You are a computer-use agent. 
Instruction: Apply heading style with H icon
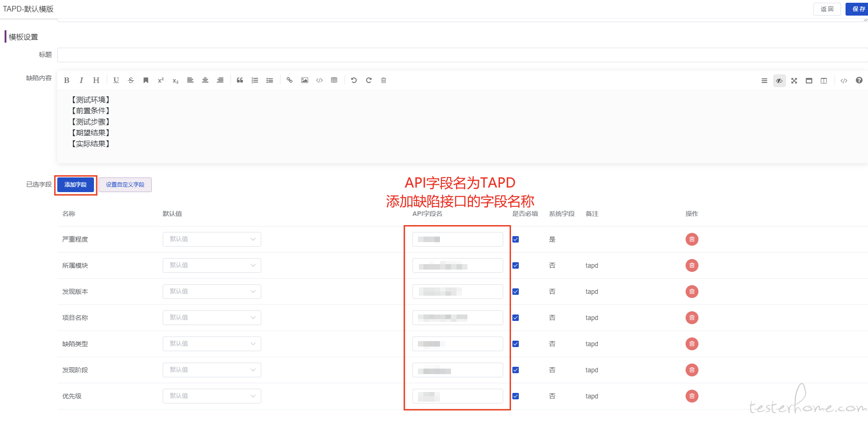(96, 80)
